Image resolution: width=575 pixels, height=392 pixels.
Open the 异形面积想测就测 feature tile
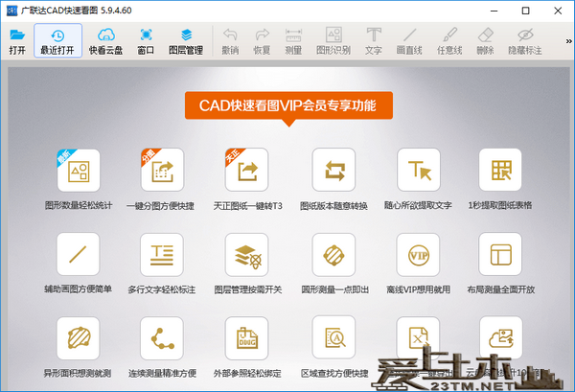tap(79, 338)
